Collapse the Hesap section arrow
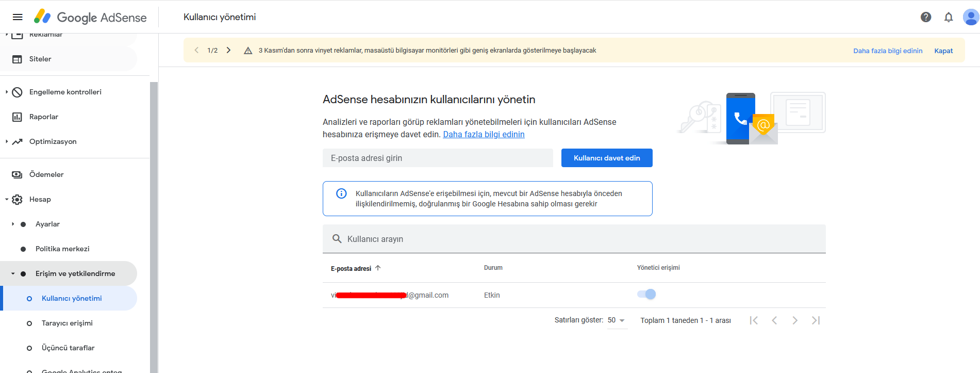This screenshot has width=980, height=373. (x=7, y=199)
